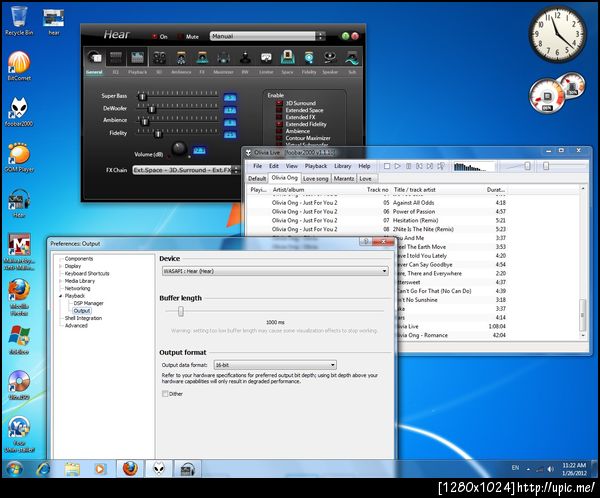The width and height of the screenshot is (600, 498).
Task: Open the Output data format dropdown
Action: point(275,365)
